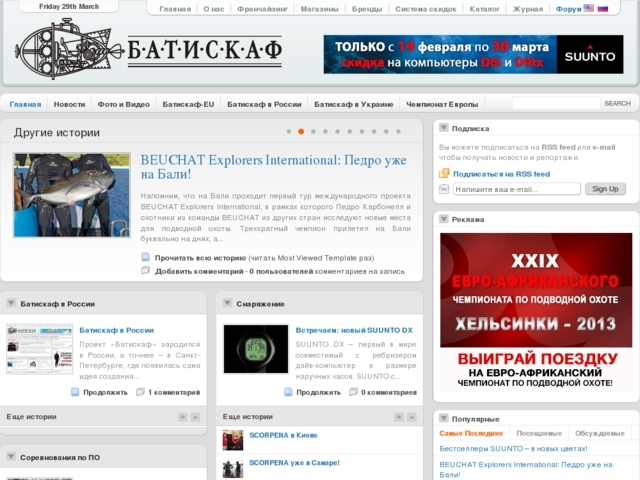Go to Фото и Видео section

(x=124, y=104)
